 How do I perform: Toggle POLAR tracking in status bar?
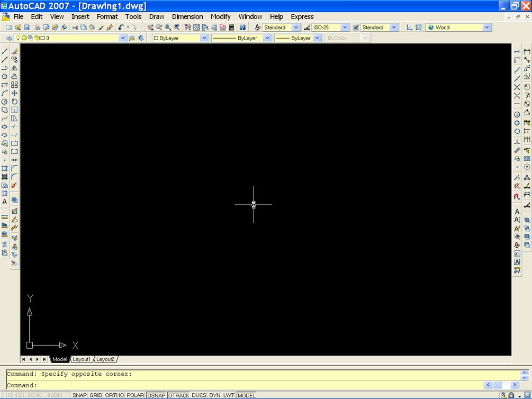[x=136, y=395]
